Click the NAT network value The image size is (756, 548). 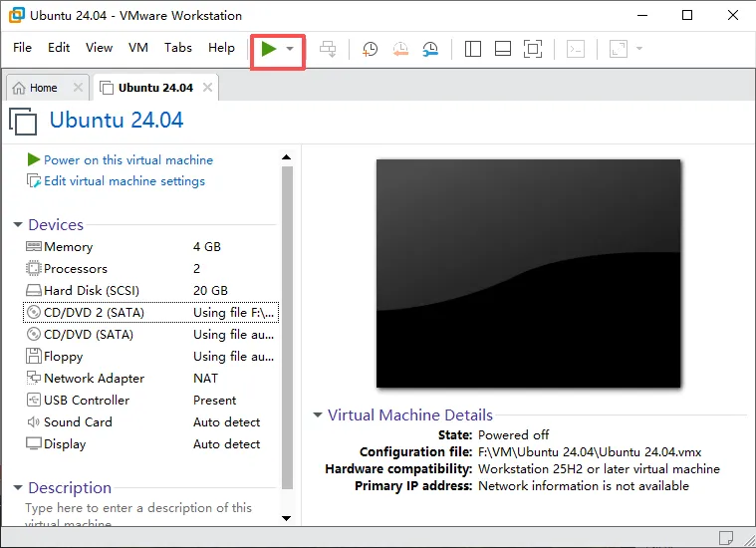coord(206,379)
